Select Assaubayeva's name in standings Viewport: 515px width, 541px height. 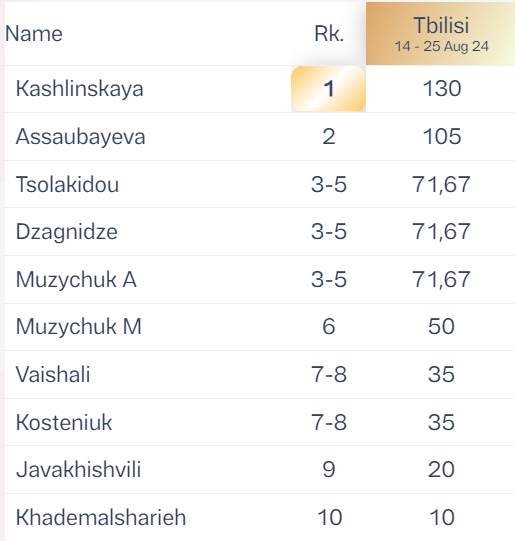click(80, 137)
